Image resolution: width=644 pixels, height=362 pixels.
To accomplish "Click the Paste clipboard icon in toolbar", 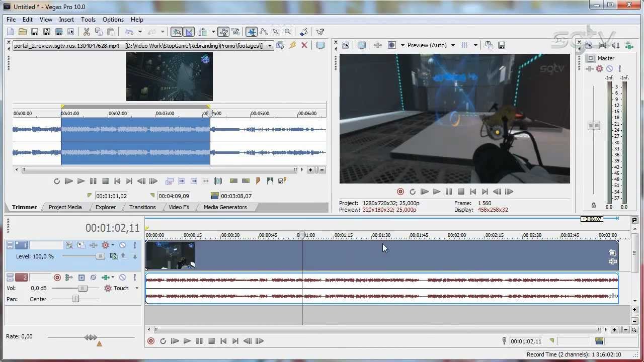I will point(111,32).
